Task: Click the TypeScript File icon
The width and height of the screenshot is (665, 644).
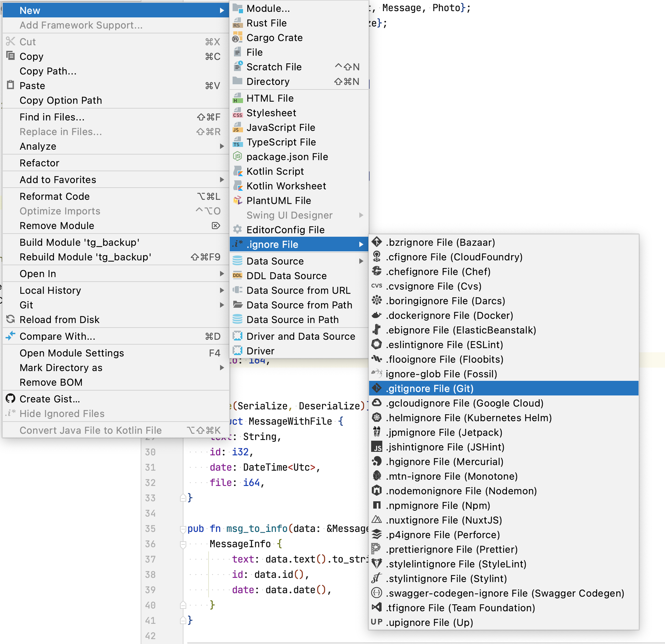Action: tap(238, 142)
